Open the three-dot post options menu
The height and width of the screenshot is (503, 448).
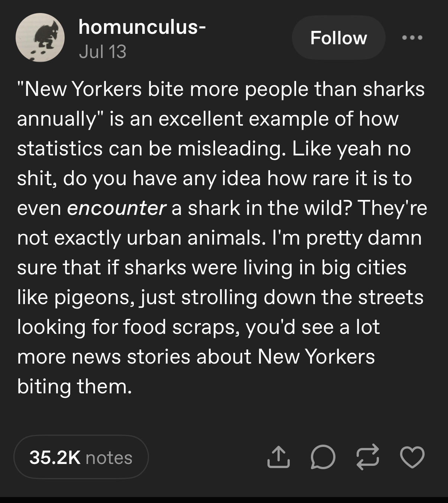(412, 38)
